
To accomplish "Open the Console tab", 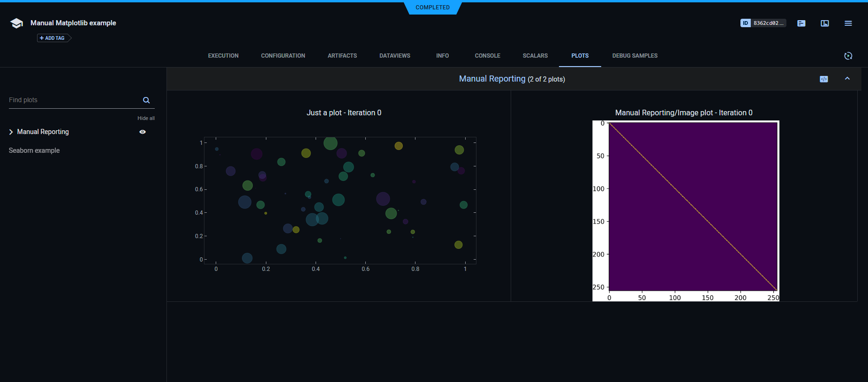I will click(x=487, y=56).
